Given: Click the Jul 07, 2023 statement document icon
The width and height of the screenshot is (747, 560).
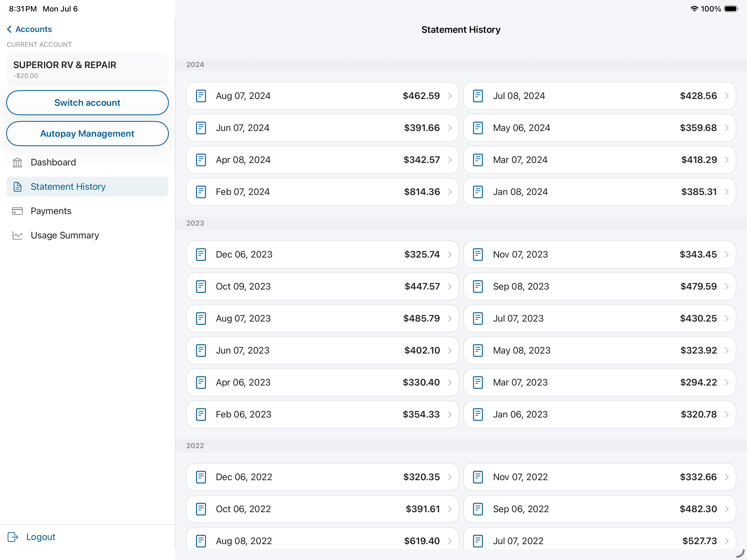Looking at the screenshot, I should click(478, 319).
